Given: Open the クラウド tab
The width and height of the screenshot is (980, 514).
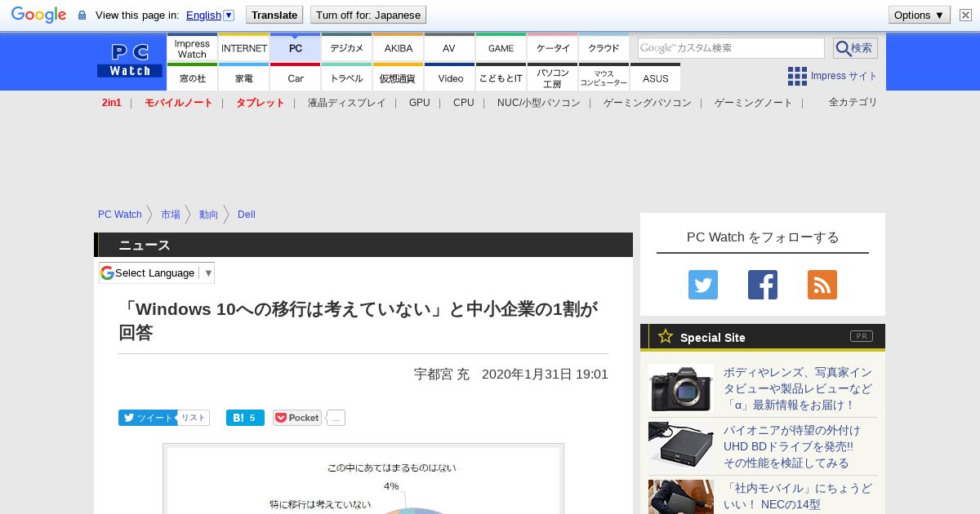Looking at the screenshot, I should [x=604, y=48].
